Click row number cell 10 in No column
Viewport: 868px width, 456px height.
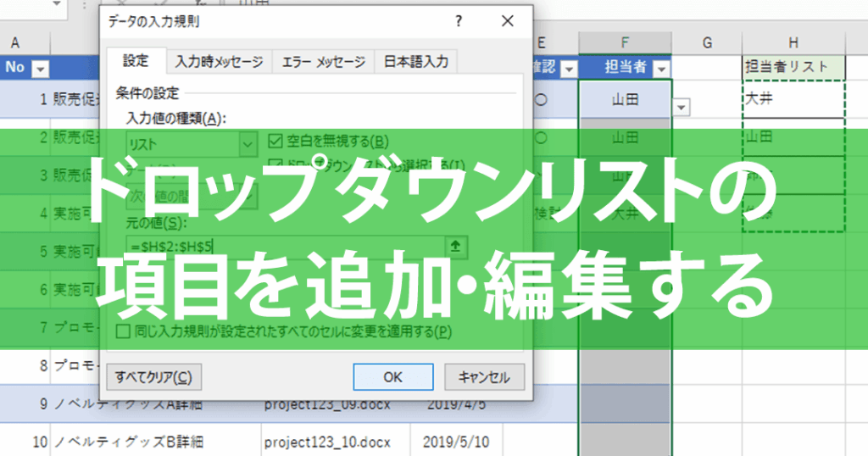[x=25, y=442]
